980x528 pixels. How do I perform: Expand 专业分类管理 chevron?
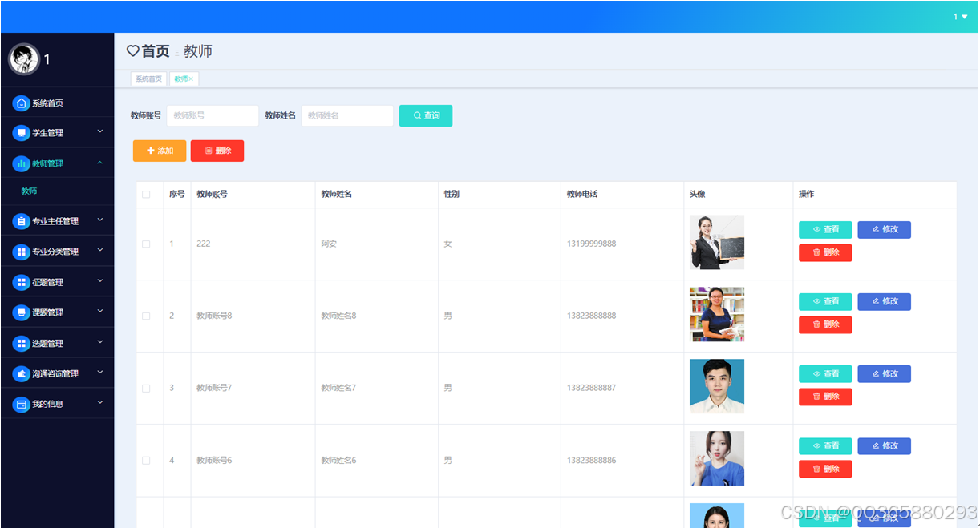point(100,250)
